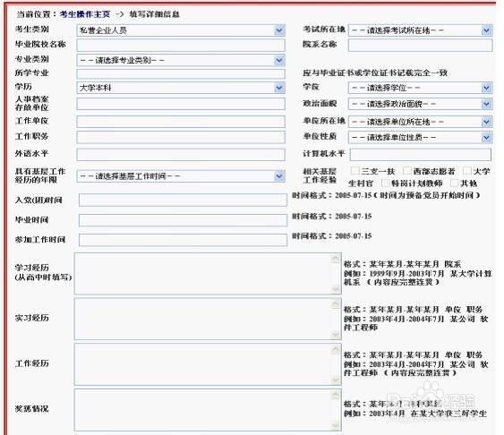Open the 单位所在地 dropdown
The height and width of the screenshot is (435, 504).
pyautogui.click(x=420, y=122)
